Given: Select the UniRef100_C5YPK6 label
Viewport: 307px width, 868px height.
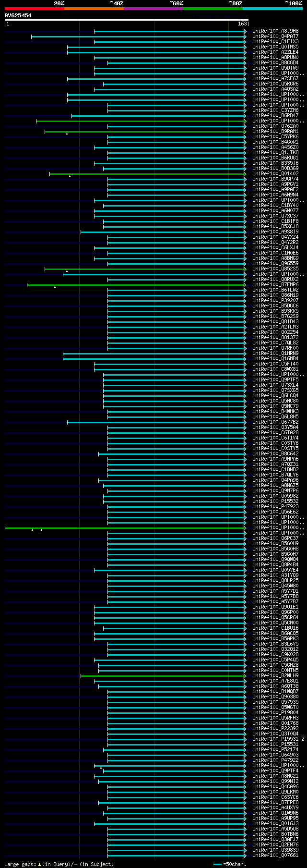Looking at the screenshot, I should 275,137.
